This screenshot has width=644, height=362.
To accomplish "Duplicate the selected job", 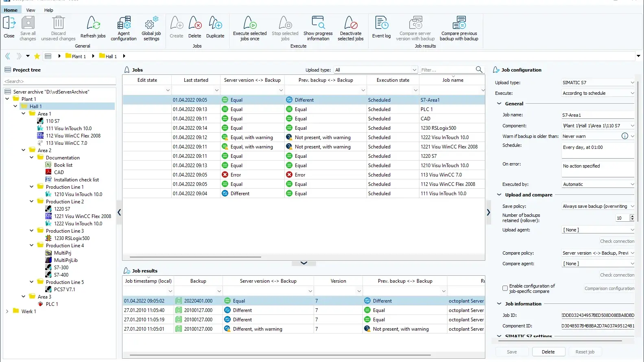I will pos(215,27).
